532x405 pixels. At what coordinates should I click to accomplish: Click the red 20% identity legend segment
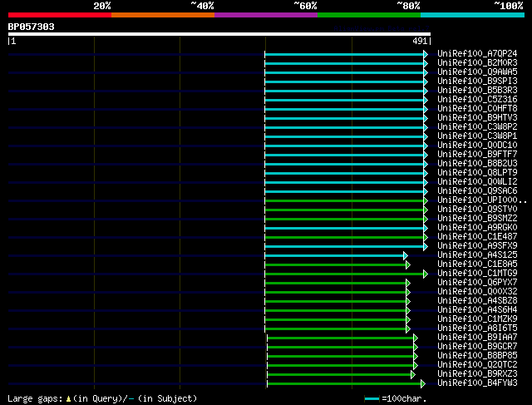tap(59, 15)
